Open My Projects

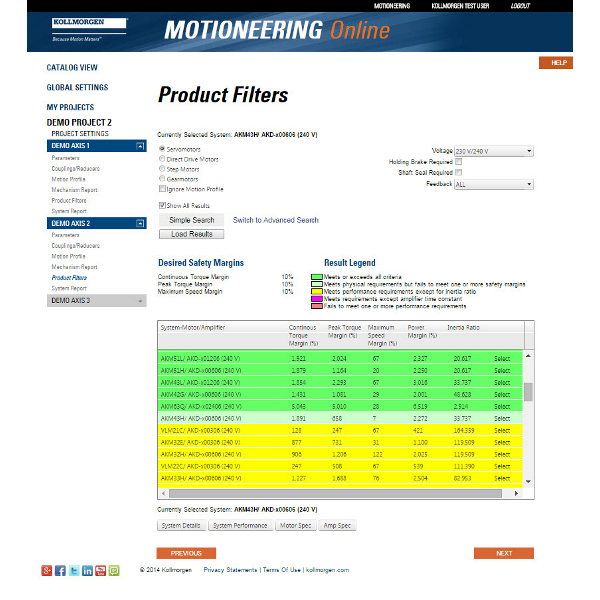click(70, 108)
